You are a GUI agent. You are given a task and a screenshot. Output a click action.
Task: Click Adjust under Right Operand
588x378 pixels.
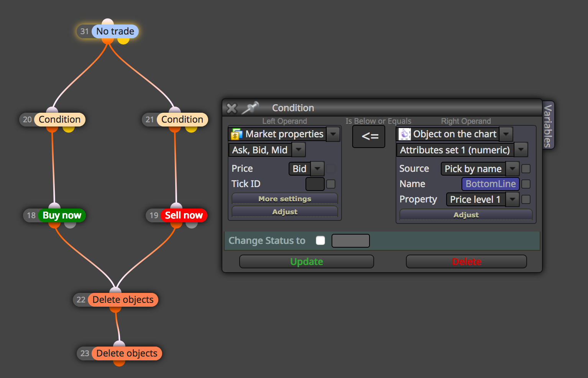click(x=466, y=215)
